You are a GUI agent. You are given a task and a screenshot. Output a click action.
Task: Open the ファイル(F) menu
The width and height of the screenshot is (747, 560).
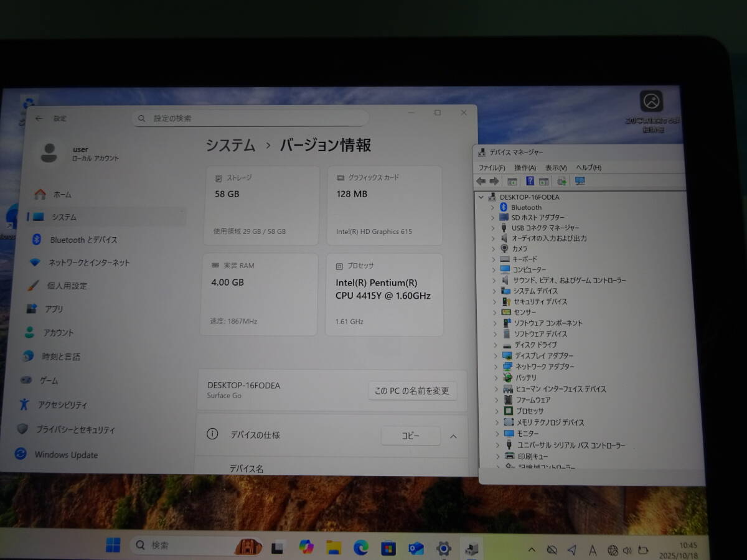(491, 167)
